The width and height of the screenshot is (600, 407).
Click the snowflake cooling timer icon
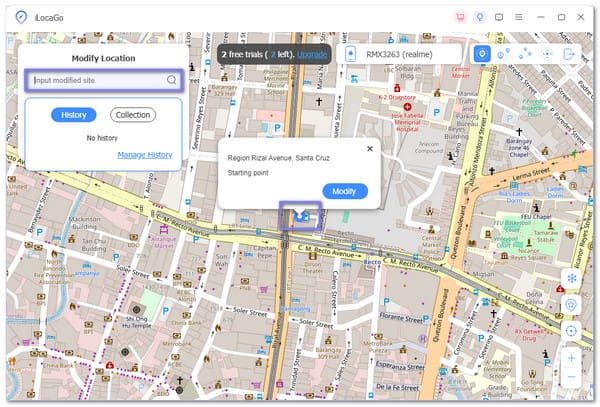(x=571, y=278)
